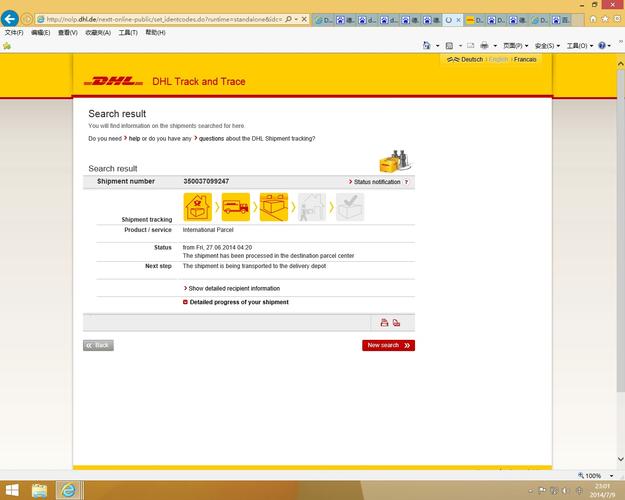
Task: Click shipment number 350037099247
Action: tap(206, 181)
